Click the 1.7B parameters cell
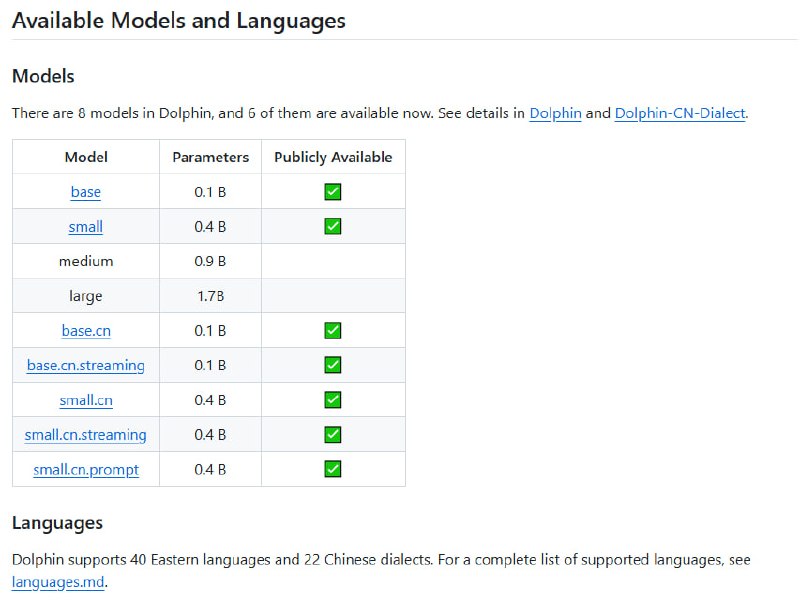The image size is (800, 602). 211,296
